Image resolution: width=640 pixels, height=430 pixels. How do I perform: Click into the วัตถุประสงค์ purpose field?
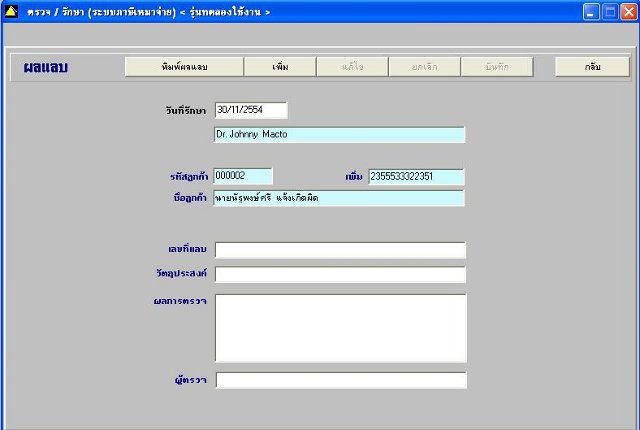[x=340, y=275]
